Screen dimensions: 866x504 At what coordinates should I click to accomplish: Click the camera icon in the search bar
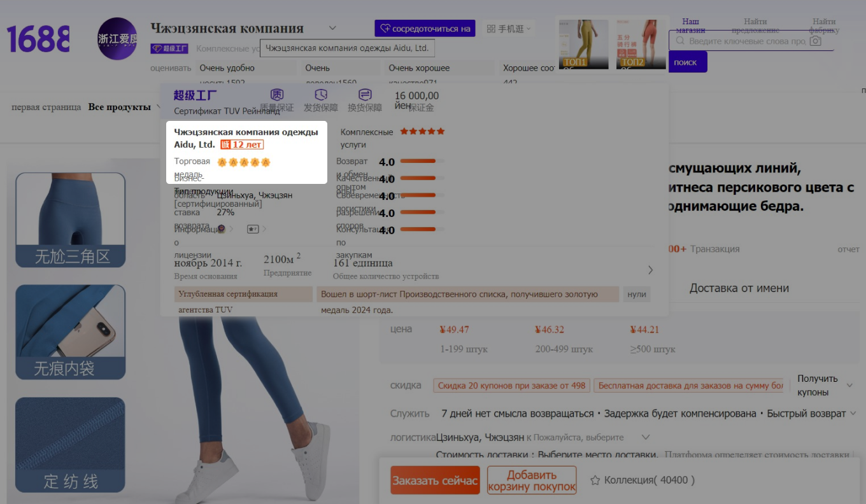pos(816,41)
